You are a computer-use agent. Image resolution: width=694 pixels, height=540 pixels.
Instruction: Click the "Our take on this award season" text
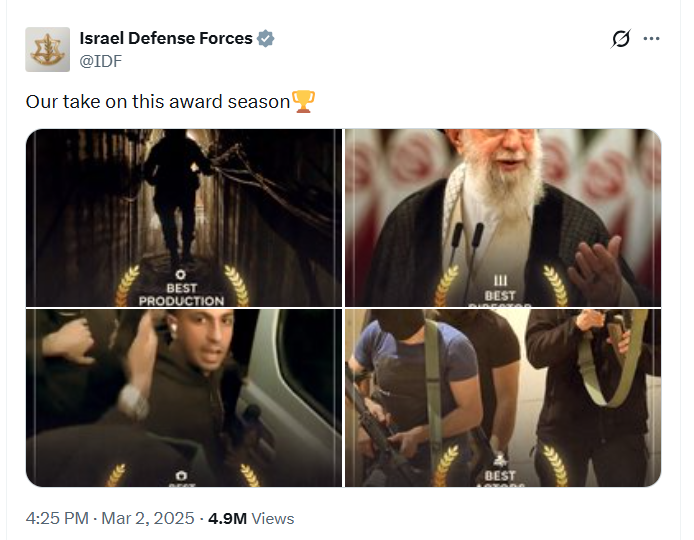pos(157,102)
